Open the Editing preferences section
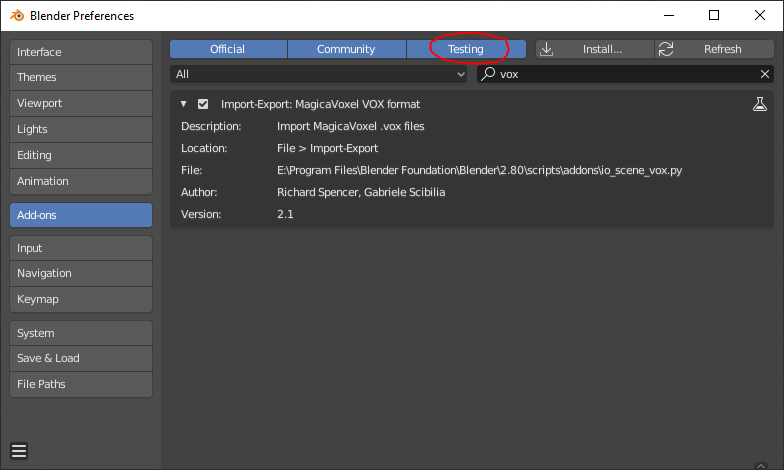This screenshot has width=784, height=470. 81,156
